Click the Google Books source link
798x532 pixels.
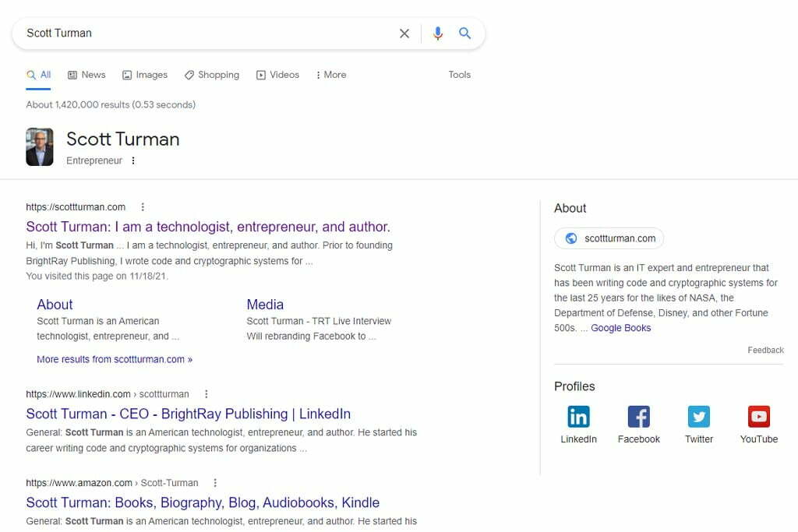[621, 328]
